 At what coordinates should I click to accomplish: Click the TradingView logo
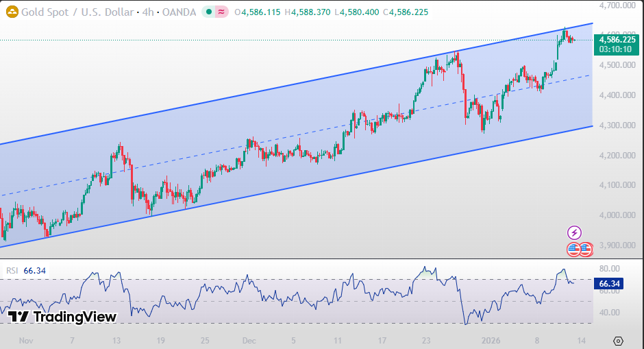[x=63, y=317]
